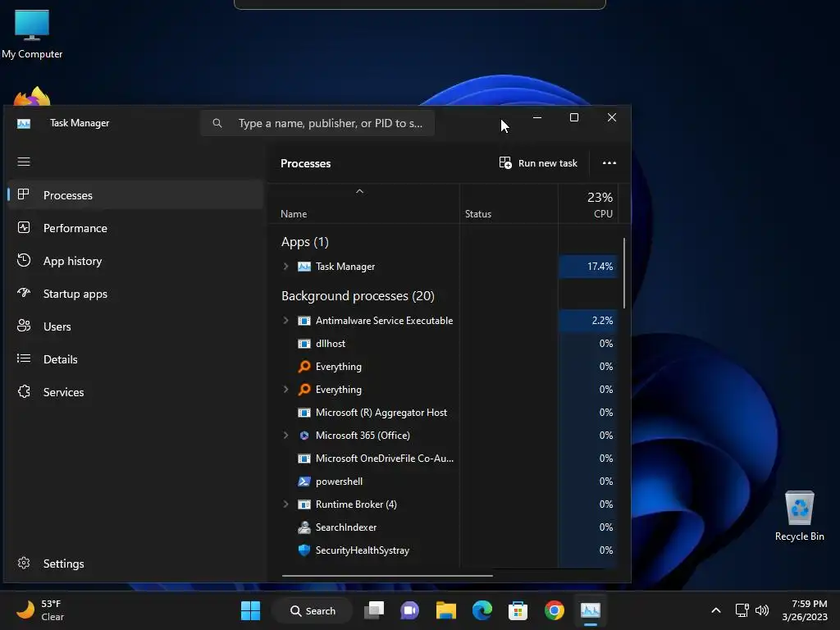Open Task Manager Settings
The image size is (840, 630).
pos(135,564)
